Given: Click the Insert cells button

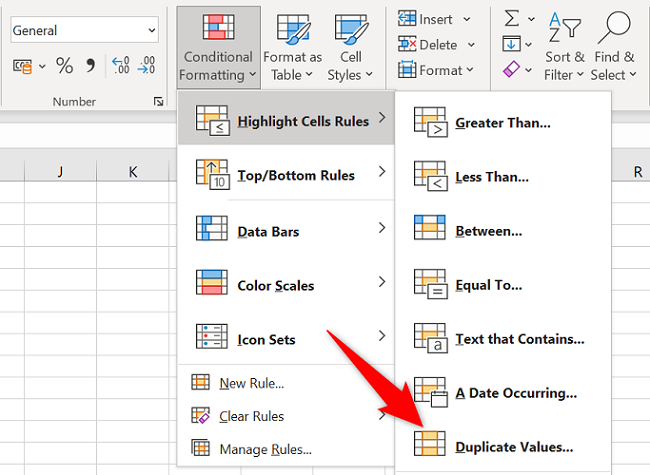Looking at the screenshot, I should (x=425, y=19).
